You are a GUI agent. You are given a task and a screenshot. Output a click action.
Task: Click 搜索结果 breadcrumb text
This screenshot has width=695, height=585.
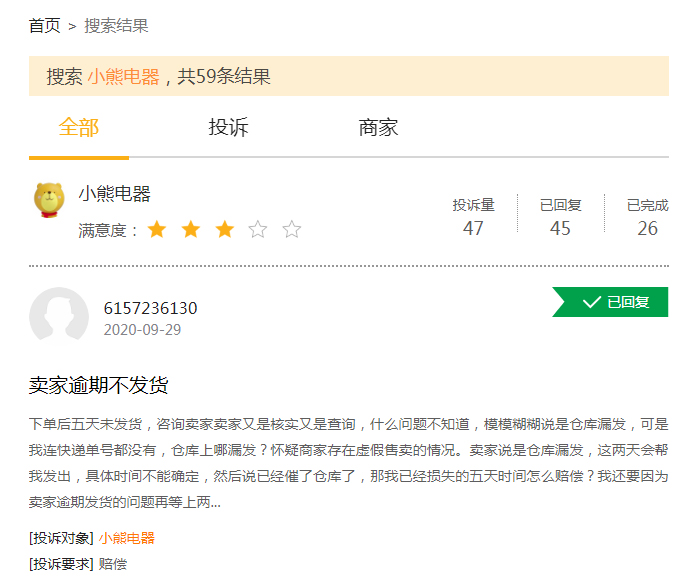(x=116, y=26)
